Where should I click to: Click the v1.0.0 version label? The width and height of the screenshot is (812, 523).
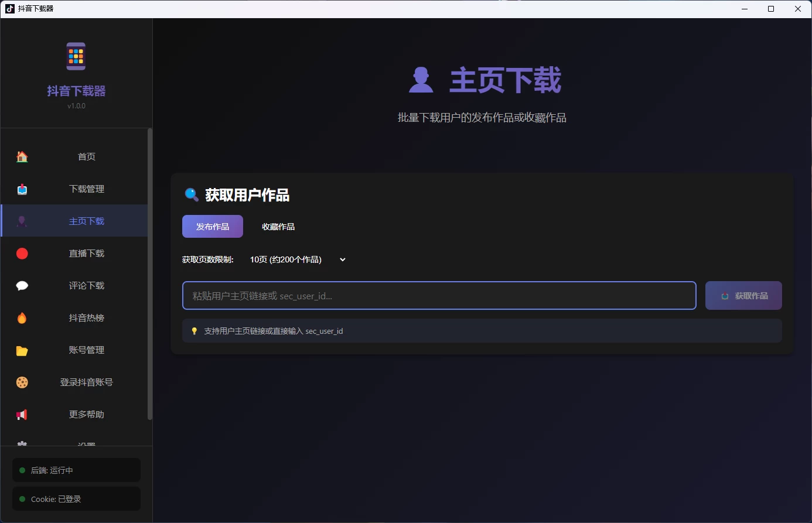(x=76, y=106)
